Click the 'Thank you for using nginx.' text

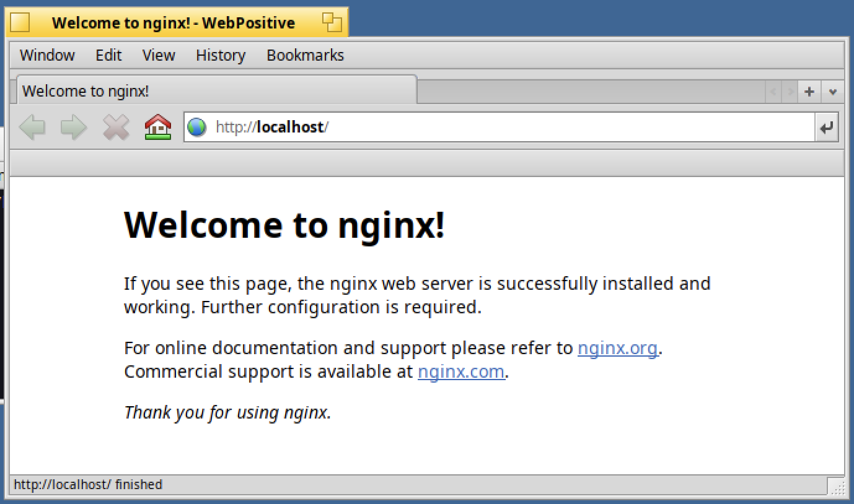pyautogui.click(x=227, y=412)
